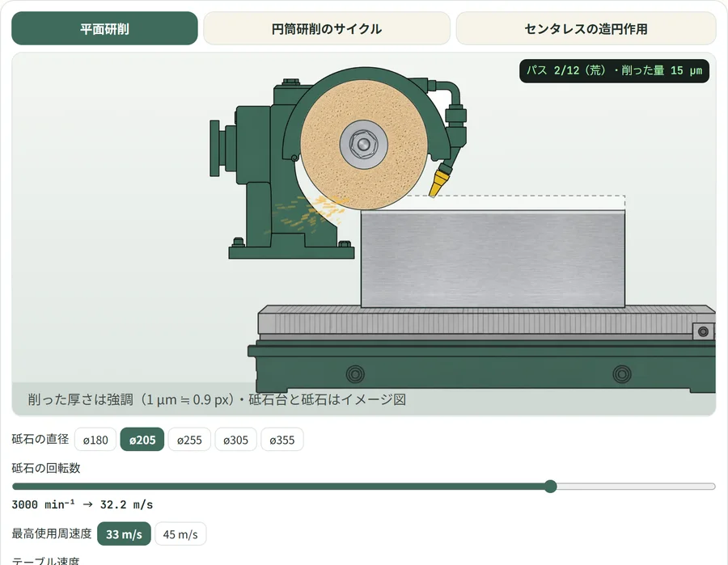Switch to the 平面研削 tab
This screenshot has height=565, width=728.
click(104, 29)
